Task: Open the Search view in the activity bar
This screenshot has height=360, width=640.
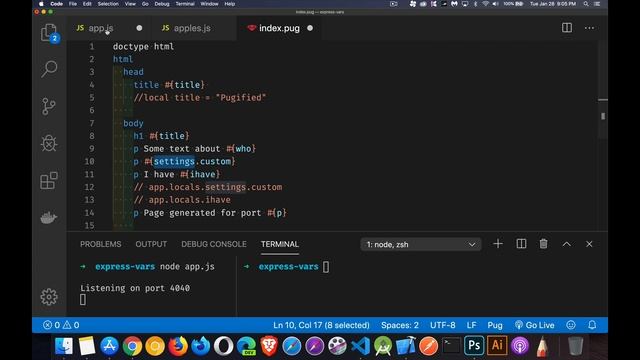Action: pyautogui.click(x=49, y=69)
